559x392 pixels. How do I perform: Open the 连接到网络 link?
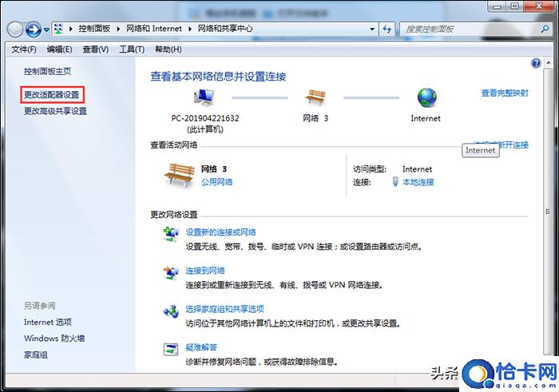click(x=205, y=271)
